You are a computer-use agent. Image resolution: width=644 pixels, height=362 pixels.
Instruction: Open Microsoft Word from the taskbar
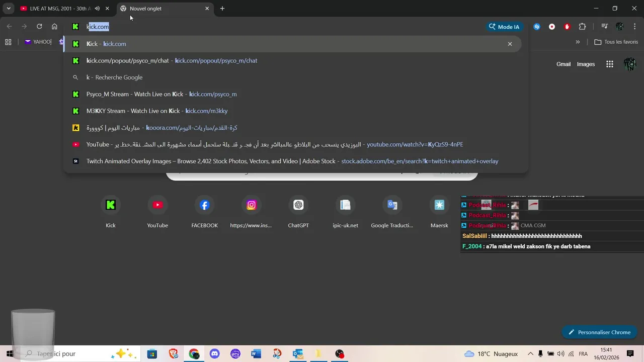[x=256, y=354]
